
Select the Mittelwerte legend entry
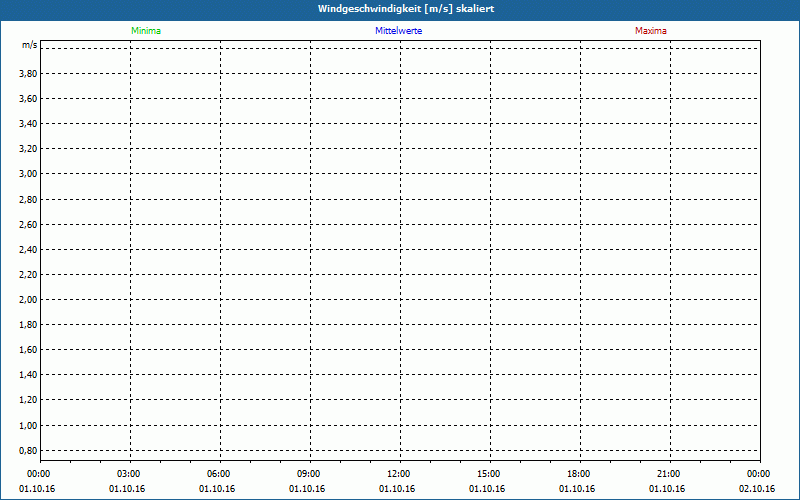click(398, 31)
